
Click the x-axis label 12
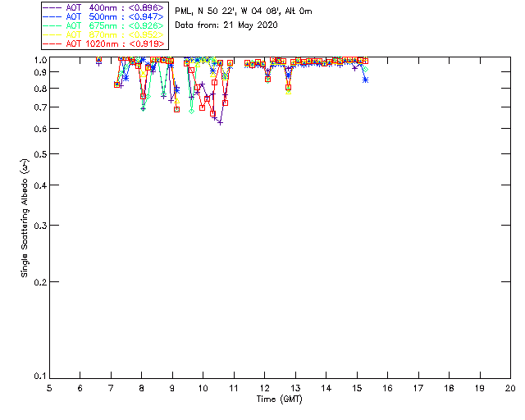click(264, 388)
